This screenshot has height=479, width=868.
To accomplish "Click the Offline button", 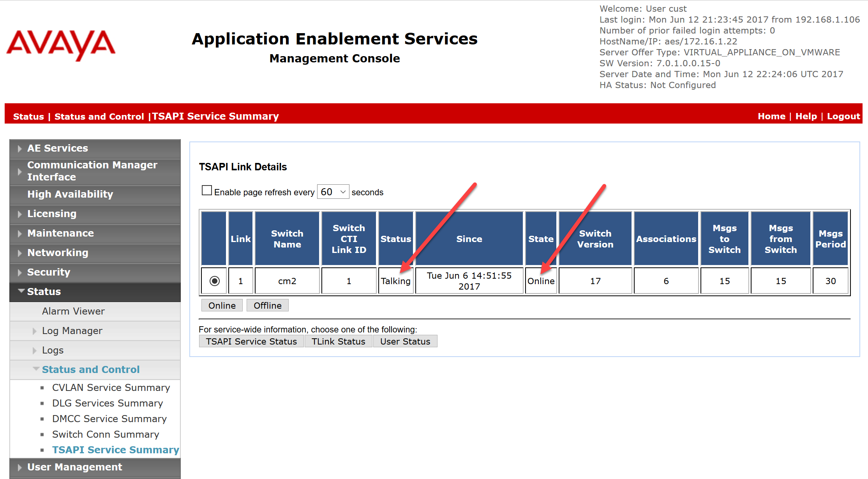I will click(x=268, y=306).
